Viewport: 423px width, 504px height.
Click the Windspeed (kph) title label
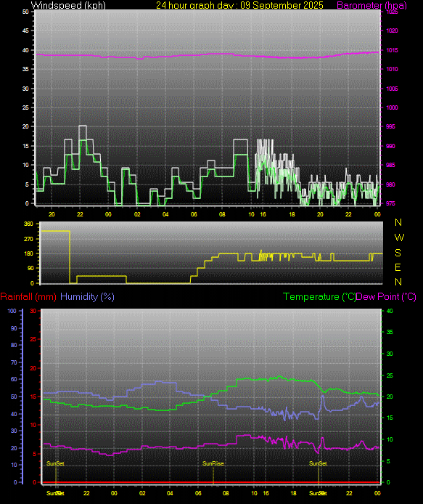point(68,5)
